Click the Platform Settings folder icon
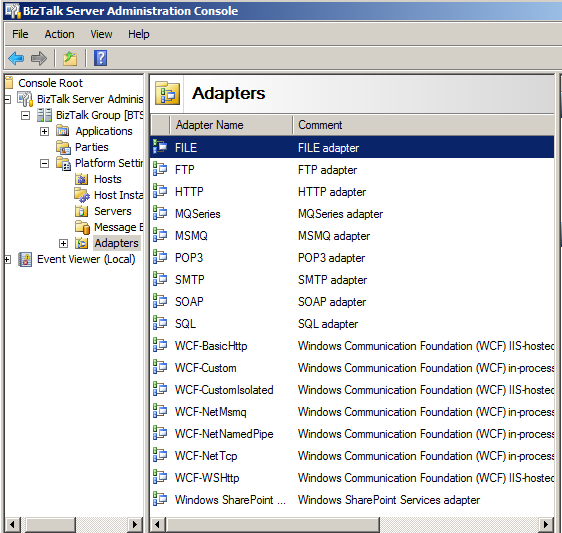This screenshot has height=533, width=562. tap(63, 163)
